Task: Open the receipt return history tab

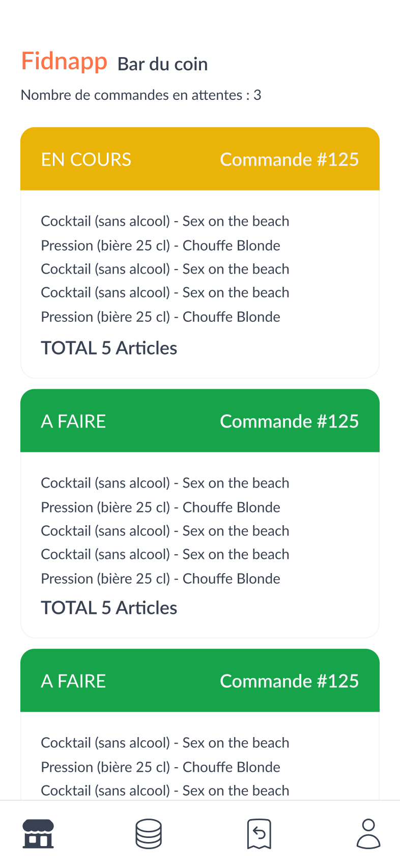Action: [259, 834]
